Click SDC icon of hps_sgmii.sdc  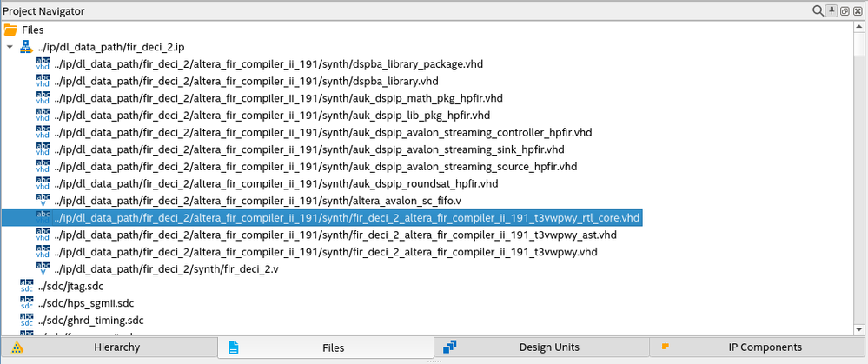(27, 303)
